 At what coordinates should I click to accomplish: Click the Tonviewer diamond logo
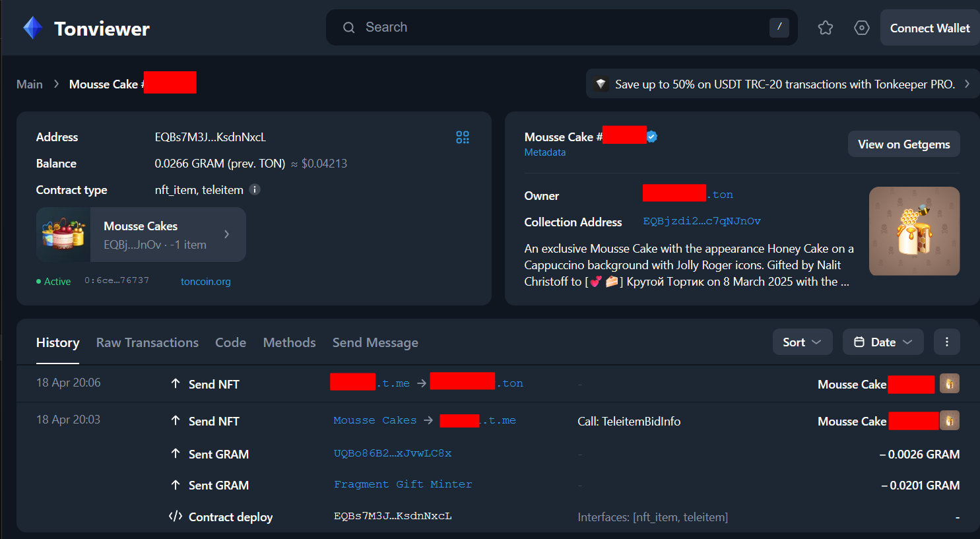[33, 28]
